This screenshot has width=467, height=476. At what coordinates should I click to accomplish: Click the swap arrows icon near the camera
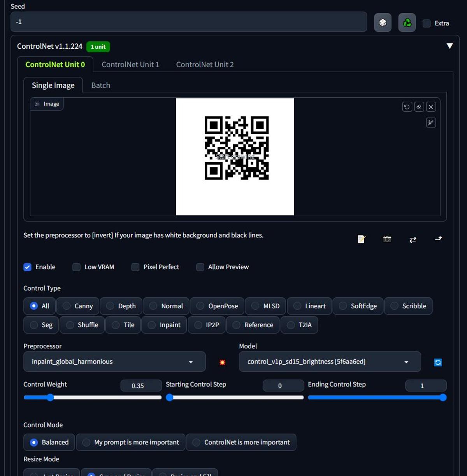pyautogui.click(x=413, y=239)
